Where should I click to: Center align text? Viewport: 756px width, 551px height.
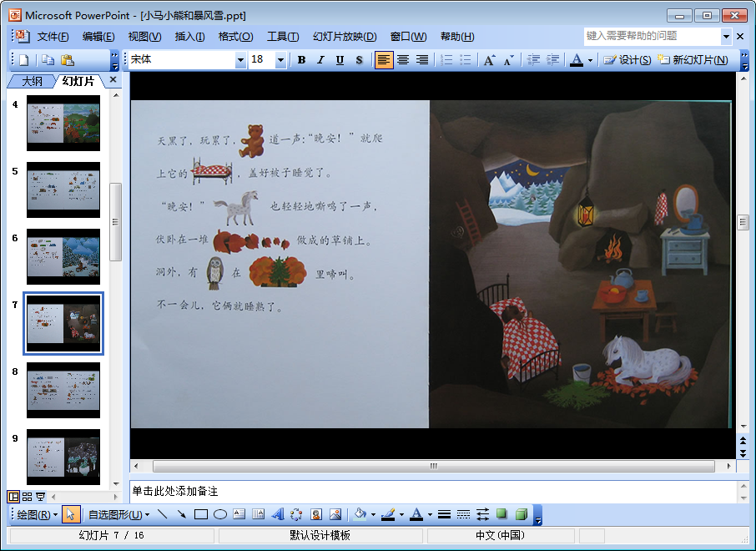(x=403, y=60)
